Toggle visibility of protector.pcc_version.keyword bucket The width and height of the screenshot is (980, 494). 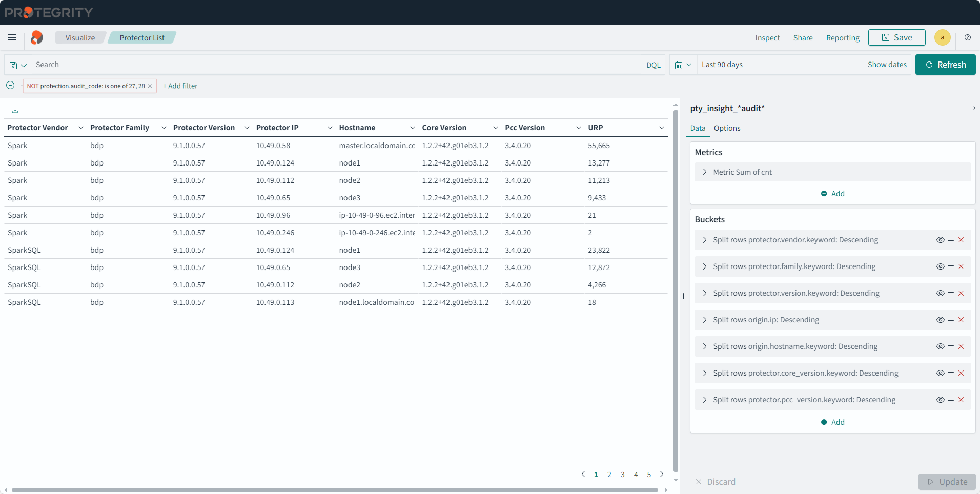tap(941, 400)
